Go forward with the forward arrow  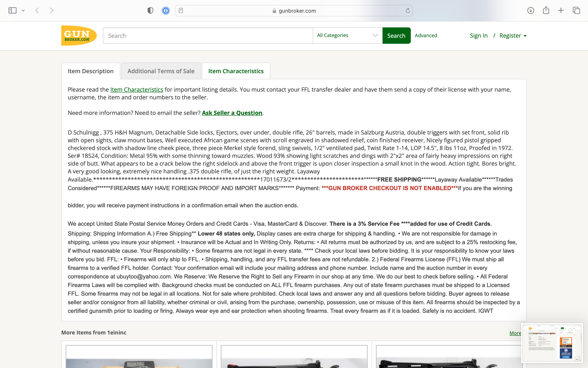coord(51,10)
